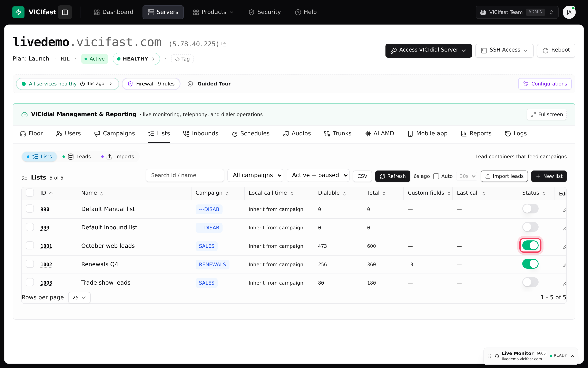Screen dimensions: 588x368
Task: Enable status toggle for Default Manual list
Action: coord(530,209)
